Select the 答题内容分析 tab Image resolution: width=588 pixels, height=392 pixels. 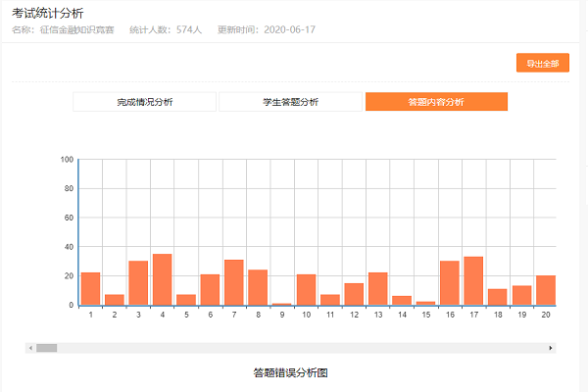(x=436, y=102)
